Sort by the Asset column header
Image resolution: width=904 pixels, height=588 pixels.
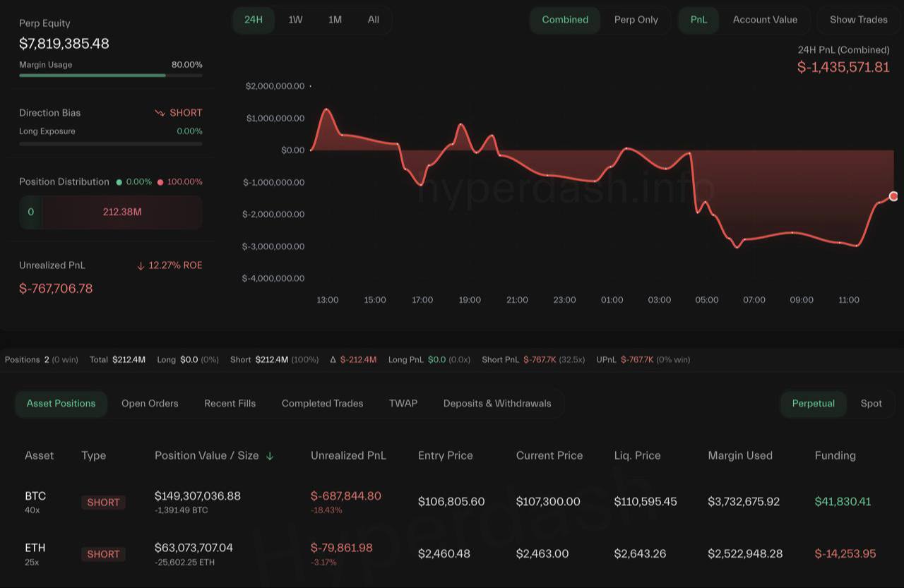click(39, 456)
